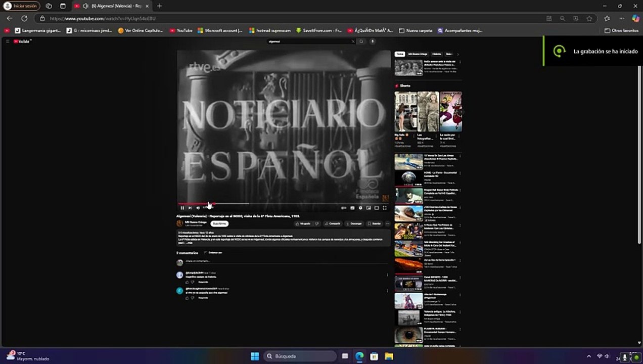The width and height of the screenshot is (643, 364).
Task: Open the HOME documentary Earth thumbnail
Action: coord(408,179)
